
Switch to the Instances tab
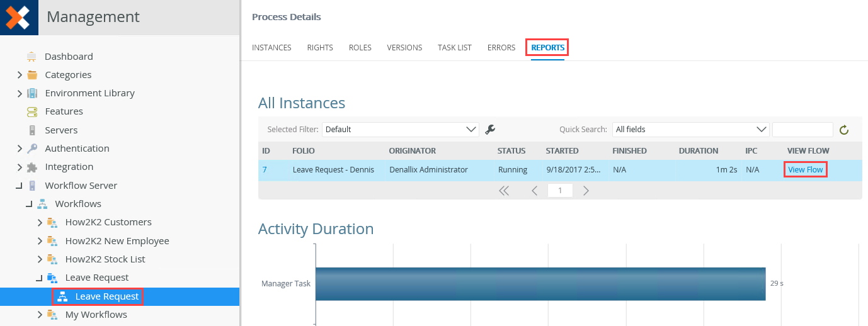(x=271, y=48)
